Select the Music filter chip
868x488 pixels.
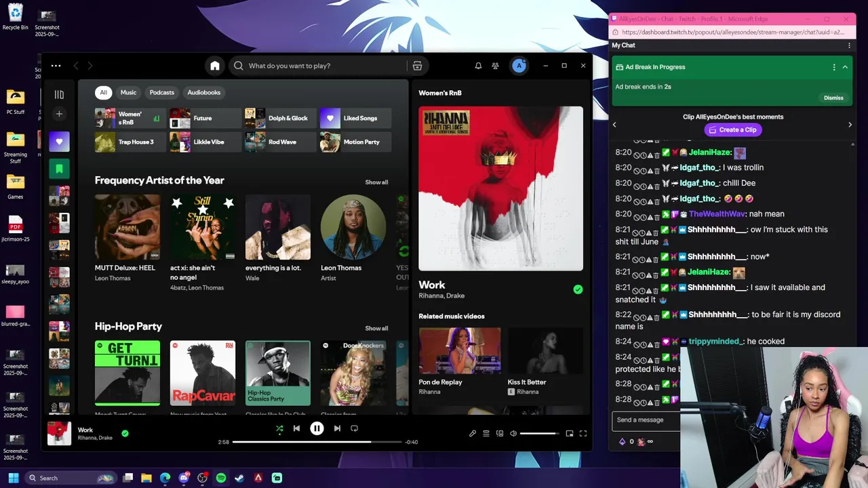coord(128,92)
